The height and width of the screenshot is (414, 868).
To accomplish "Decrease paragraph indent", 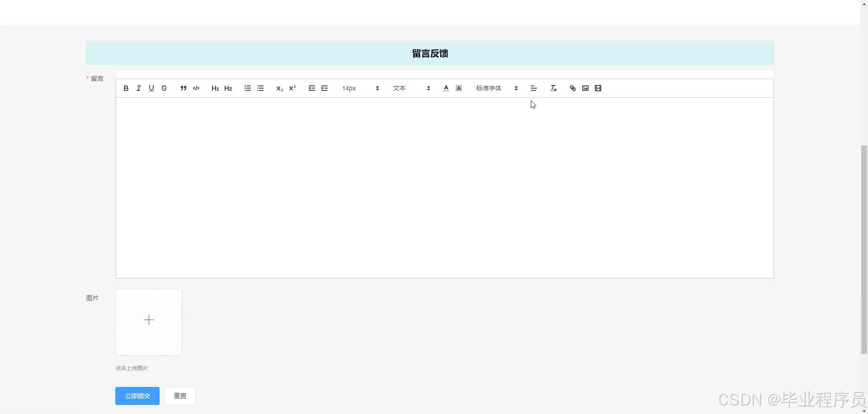I will click(x=312, y=88).
